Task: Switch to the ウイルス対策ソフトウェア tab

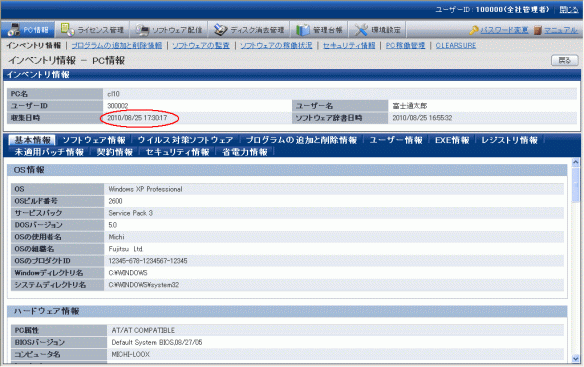Action: (185, 140)
